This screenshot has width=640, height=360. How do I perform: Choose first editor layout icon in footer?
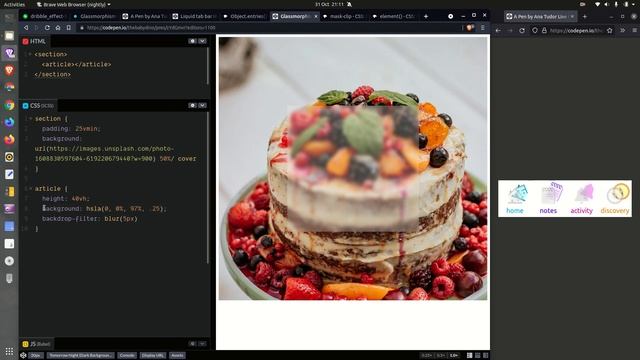pyautogui.click(x=469, y=356)
